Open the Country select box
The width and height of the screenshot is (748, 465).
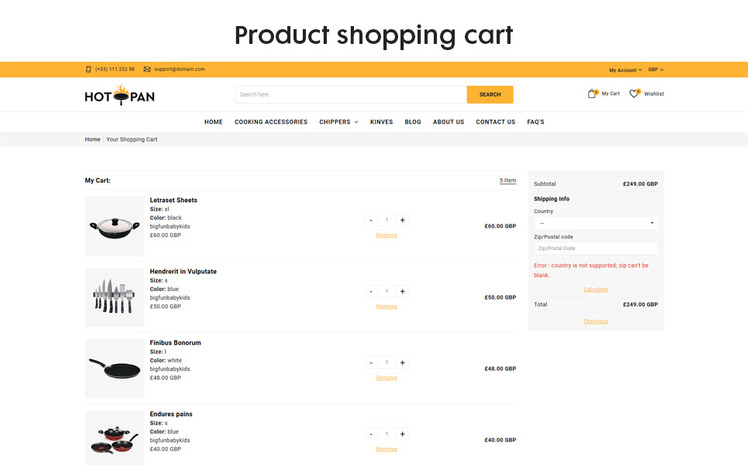(595, 223)
